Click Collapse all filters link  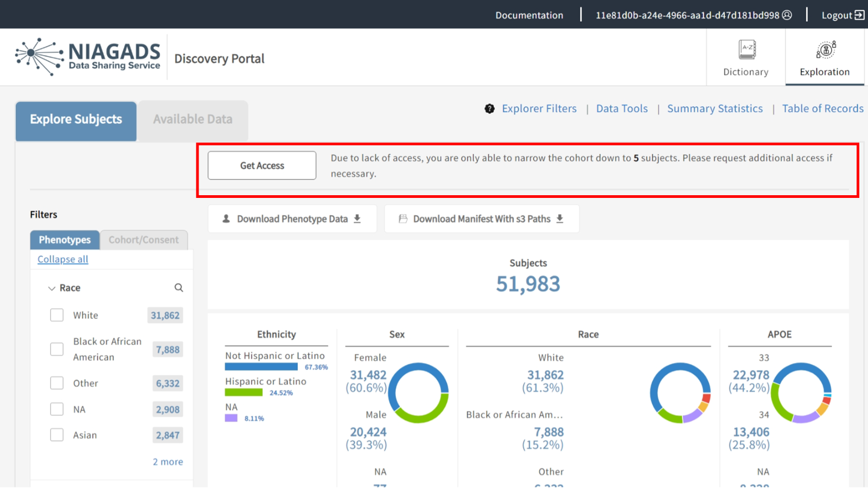click(x=63, y=259)
